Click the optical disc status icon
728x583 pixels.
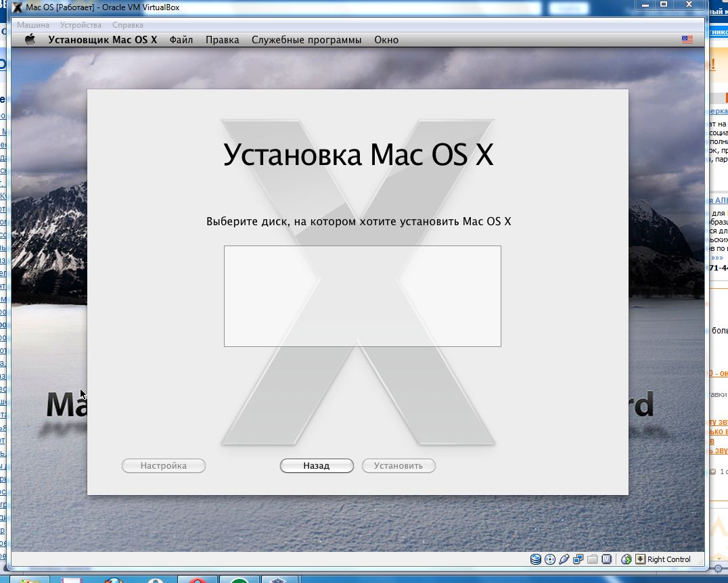pos(549,559)
